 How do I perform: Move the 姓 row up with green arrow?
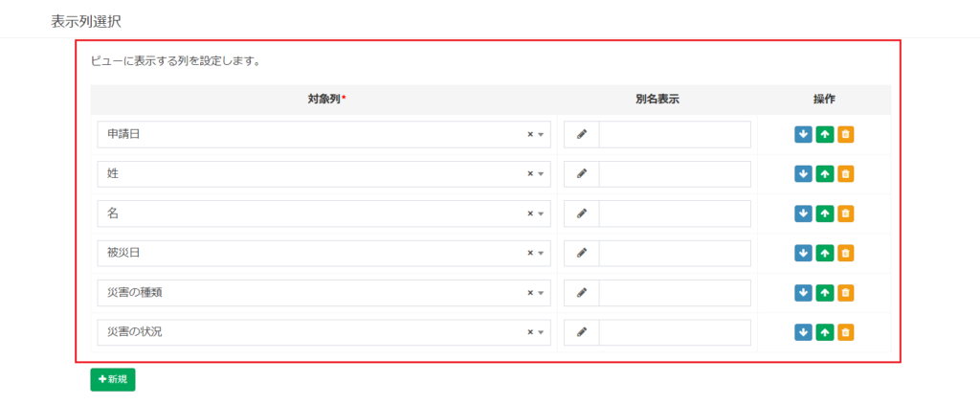825,173
